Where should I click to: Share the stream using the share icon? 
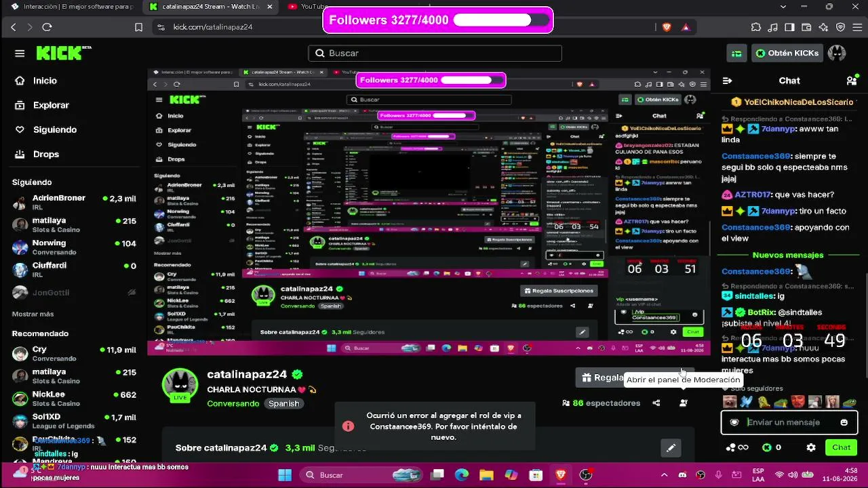coord(656,403)
